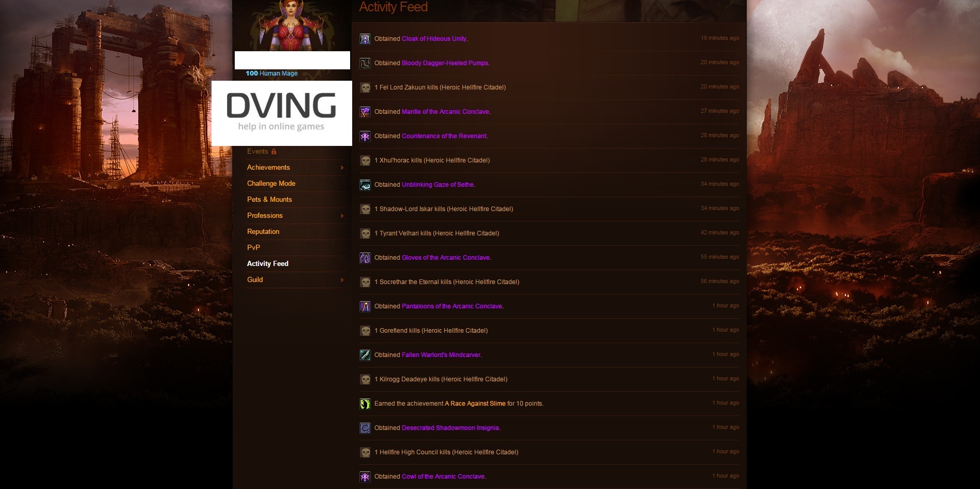Click the Pantaloons of the Arcanic Conclave icon

tap(365, 306)
